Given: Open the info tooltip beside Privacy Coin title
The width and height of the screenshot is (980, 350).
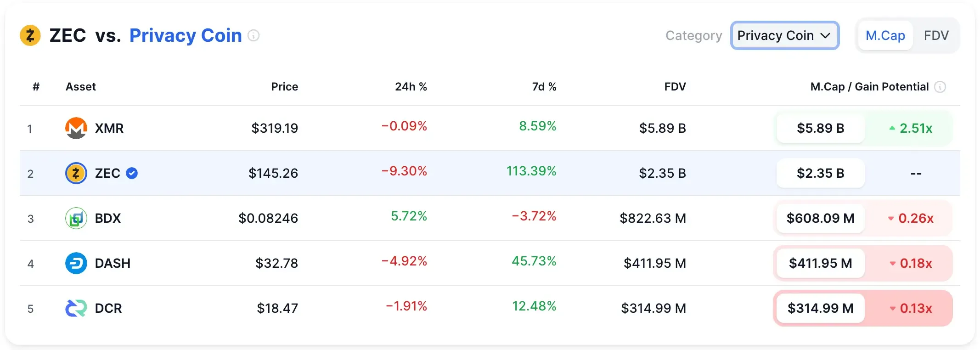Looking at the screenshot, I should coord(254,35).
